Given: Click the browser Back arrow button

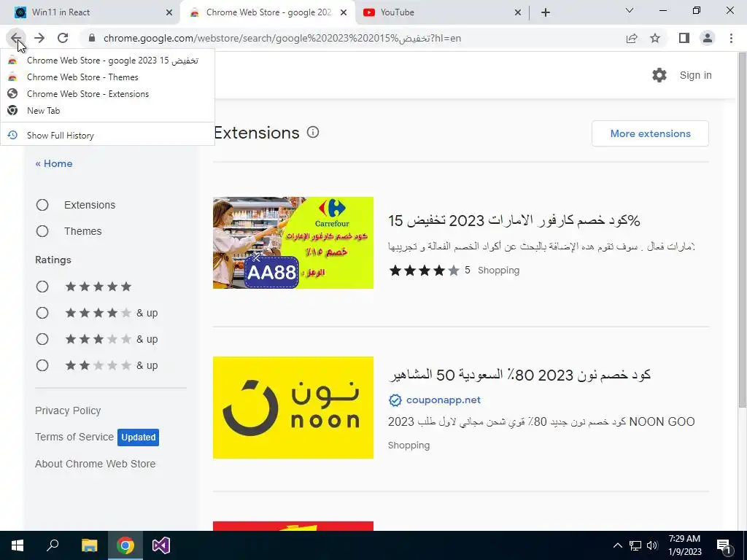Looking at the screenshot, I should coord(16,38).
